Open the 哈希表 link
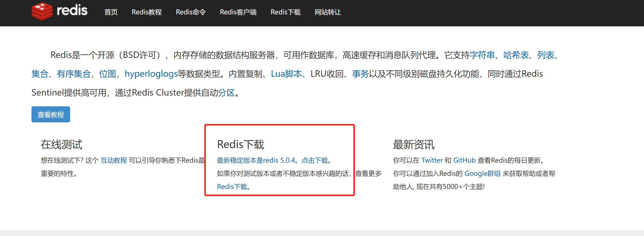 pyautogui.click(x=516, y=55)
